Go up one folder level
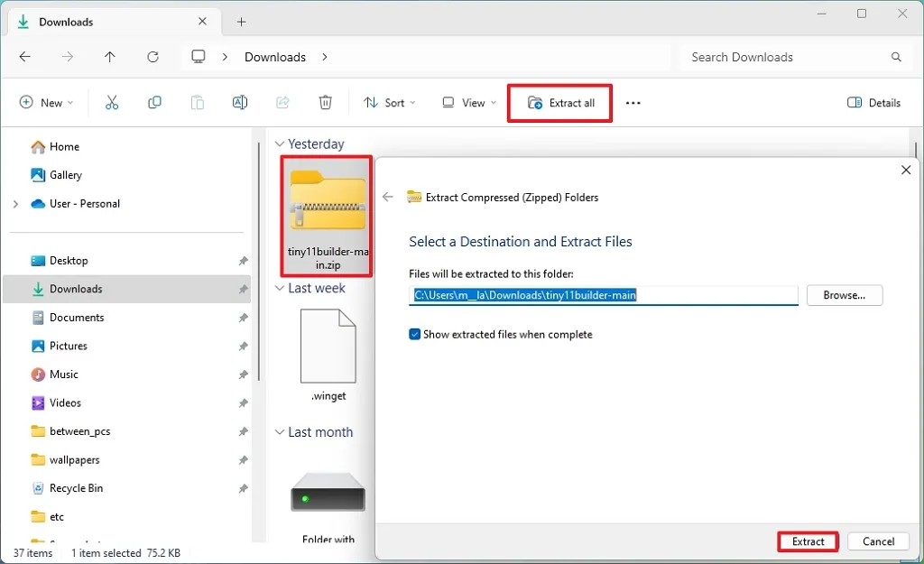Screen dimensions: 924x564 pos(110,56)
